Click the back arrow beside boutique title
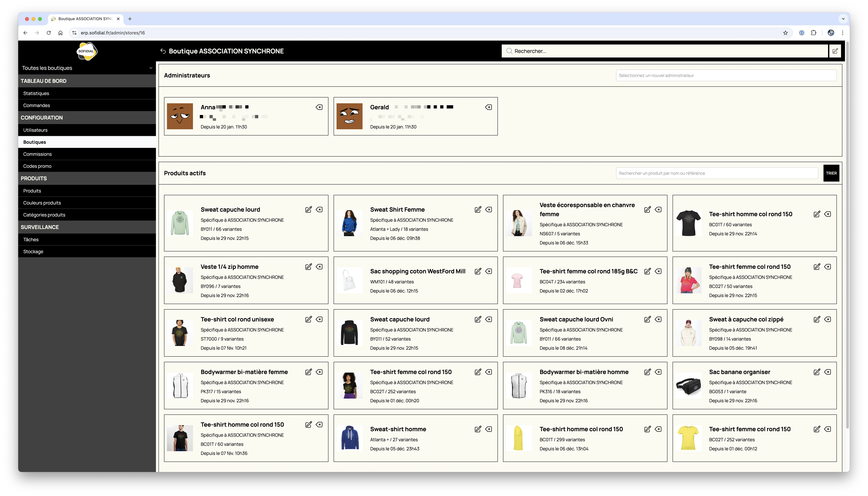 (x=163, y=51)
